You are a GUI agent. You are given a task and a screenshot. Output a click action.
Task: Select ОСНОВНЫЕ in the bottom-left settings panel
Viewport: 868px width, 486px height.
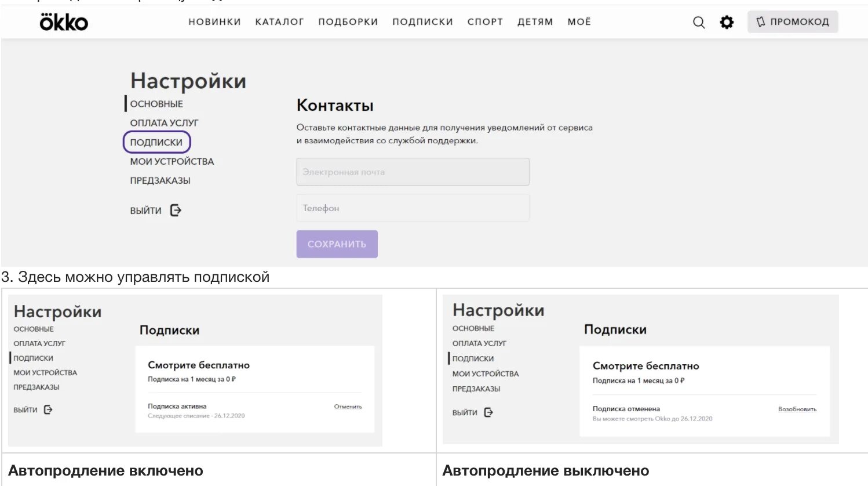click(34, 329)
